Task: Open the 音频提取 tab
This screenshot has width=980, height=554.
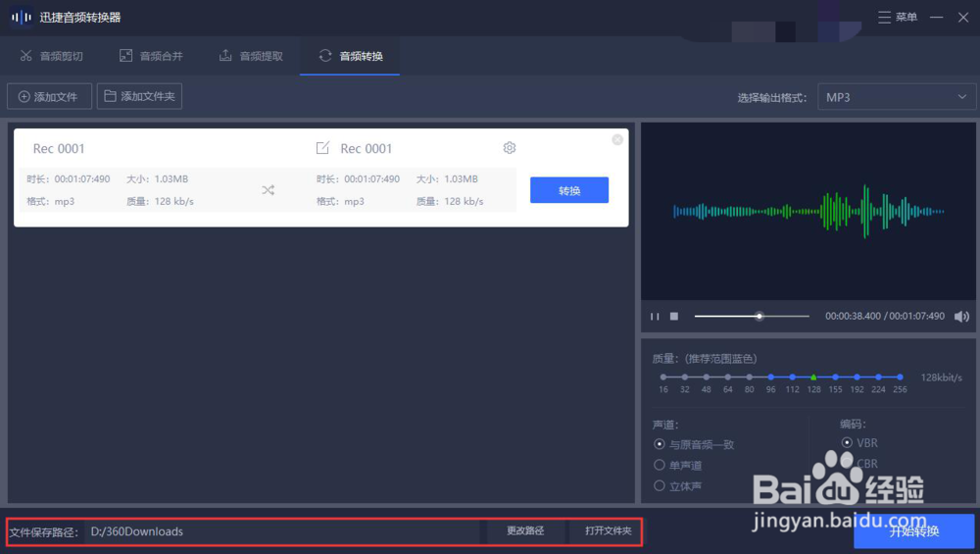Action: pos(251,56)
